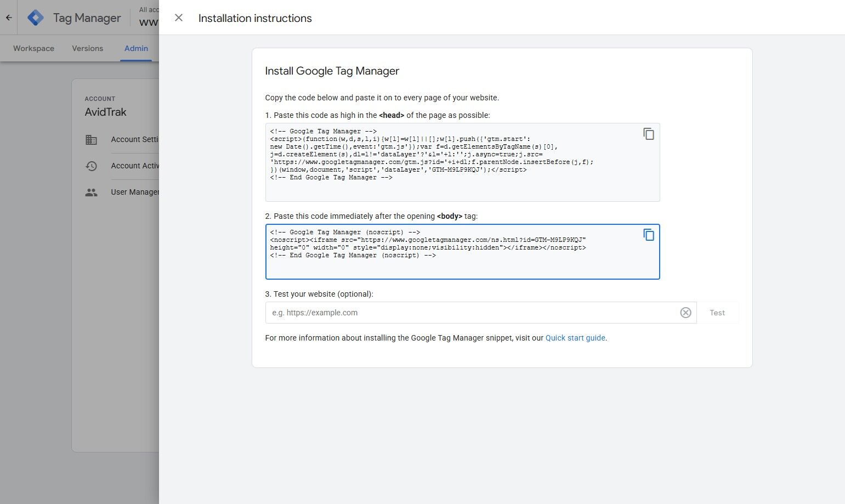
Task: Click the All accounts label
Action: click(148, 9)
